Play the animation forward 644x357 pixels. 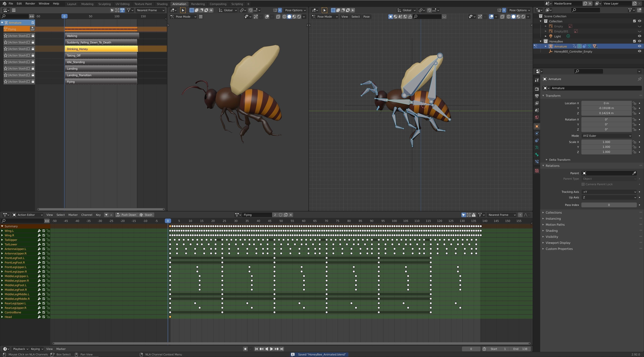(272, 349)
